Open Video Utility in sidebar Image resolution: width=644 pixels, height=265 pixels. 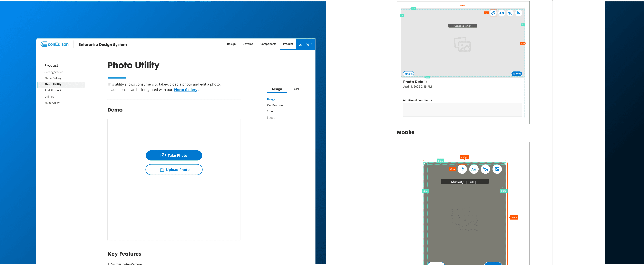coord(52,103)
